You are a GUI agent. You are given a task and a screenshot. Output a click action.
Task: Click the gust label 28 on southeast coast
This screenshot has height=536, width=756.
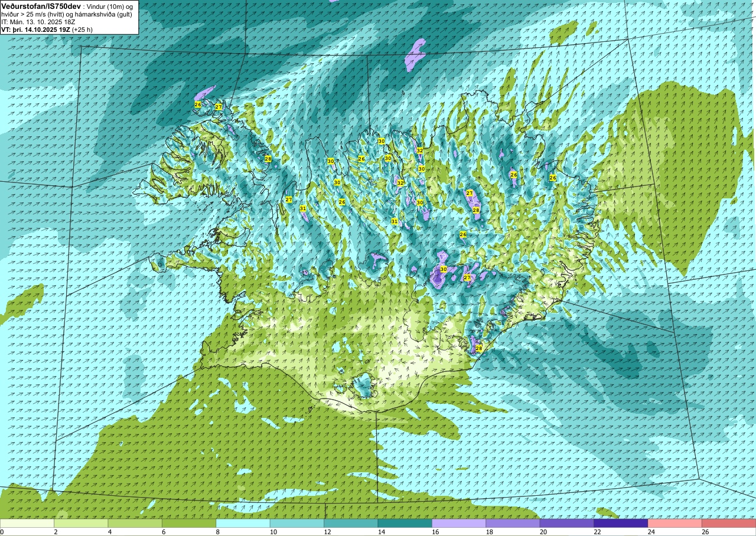pyautogui.click(x=479, y=348)
